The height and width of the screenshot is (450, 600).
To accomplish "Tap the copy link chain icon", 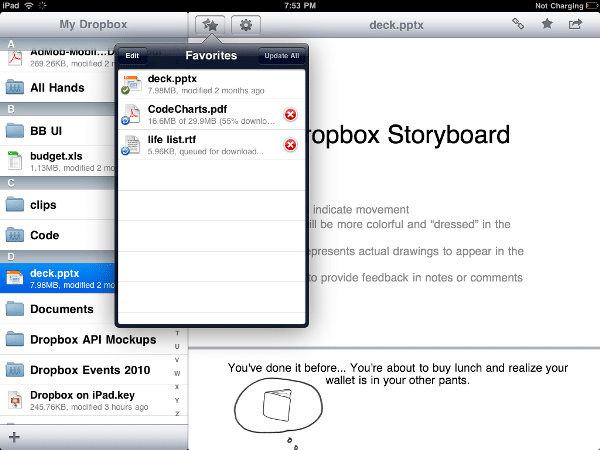I will [518, 24].
